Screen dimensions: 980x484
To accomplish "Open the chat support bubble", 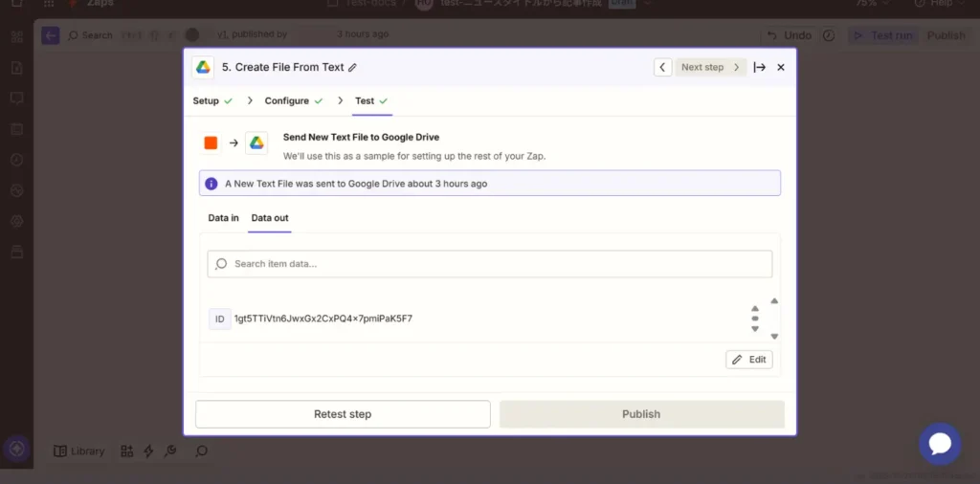I will [939, 444].
